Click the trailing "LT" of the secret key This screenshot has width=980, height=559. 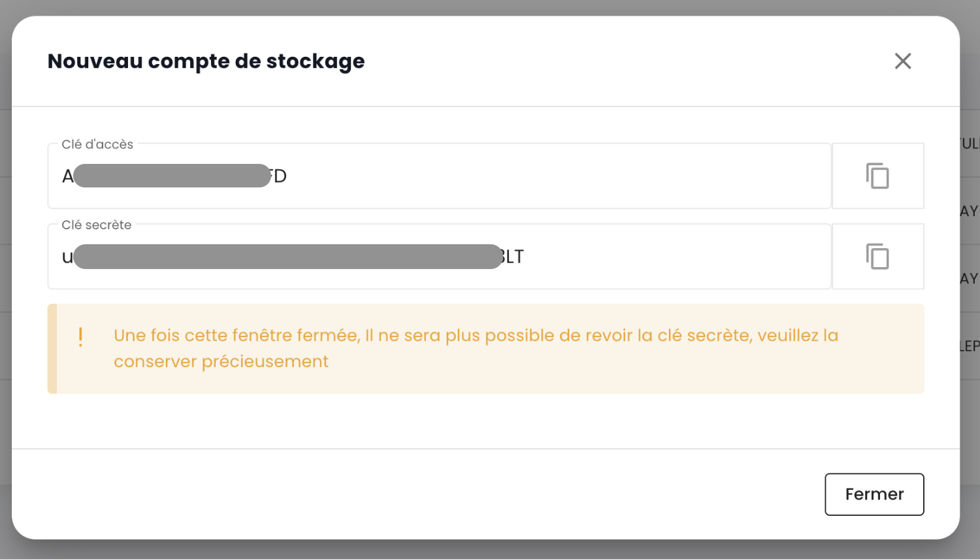pos(514,257)
